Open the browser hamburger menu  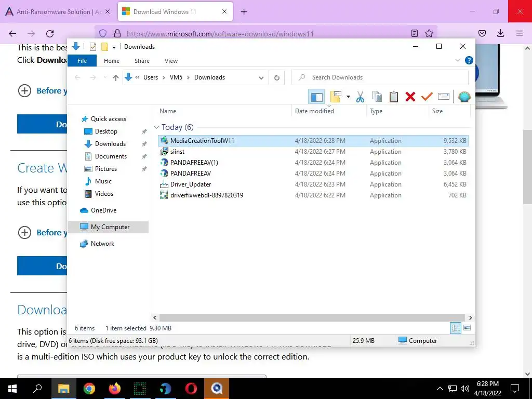[520, 33]
